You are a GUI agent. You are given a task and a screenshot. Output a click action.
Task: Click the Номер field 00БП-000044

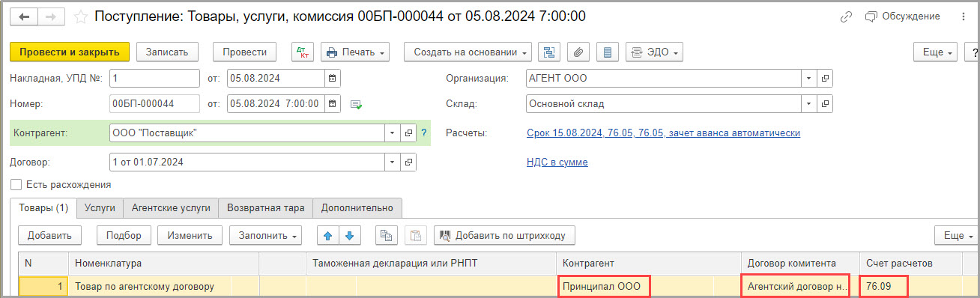coord(154,103)
